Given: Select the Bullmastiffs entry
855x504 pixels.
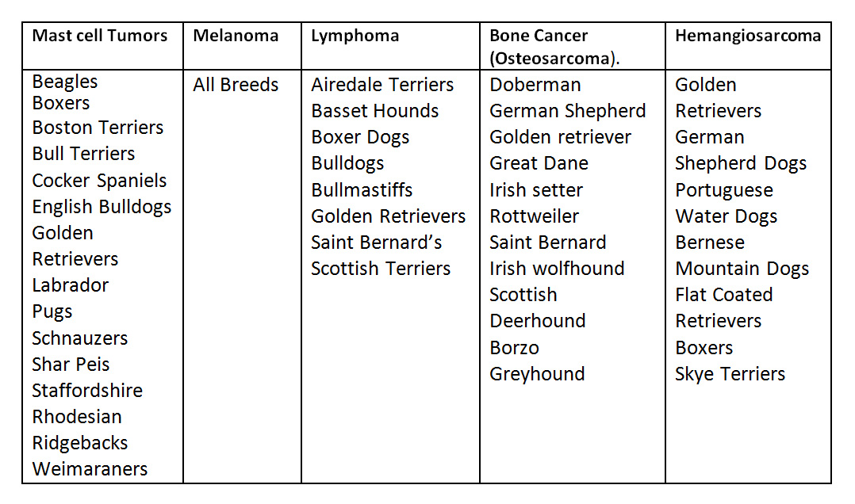Looking at the screenshot, I should [x=362, y=190].
